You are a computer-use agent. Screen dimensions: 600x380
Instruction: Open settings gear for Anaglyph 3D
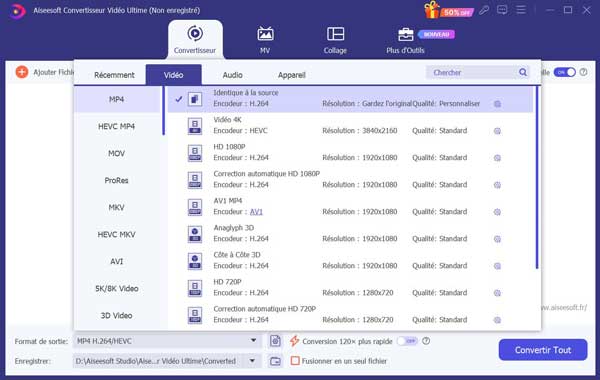tap(497, 239)
